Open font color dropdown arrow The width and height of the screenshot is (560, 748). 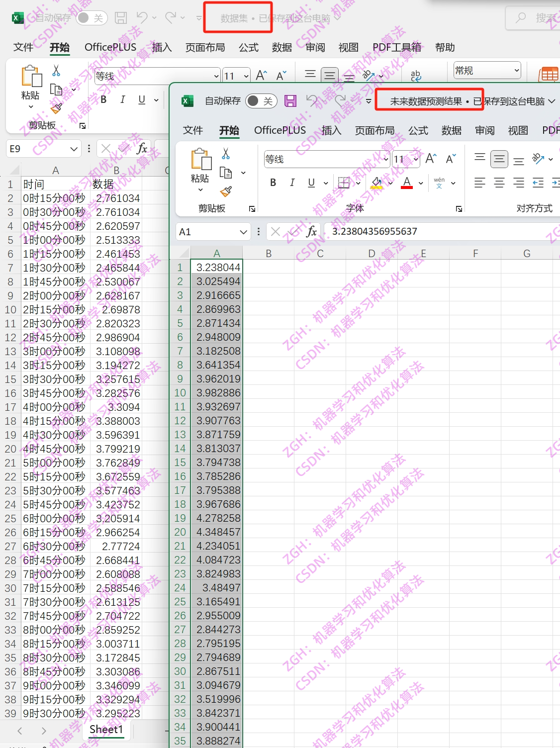421,183
